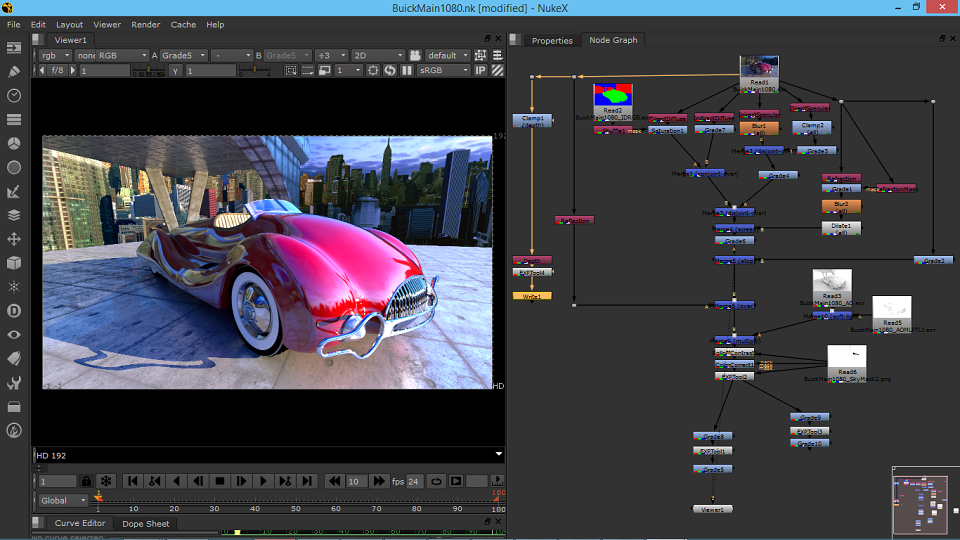Image resolution: width=960 pixels, height=540 pixels.
Task: Open the Views nodes eye icon
Action: 13,334
